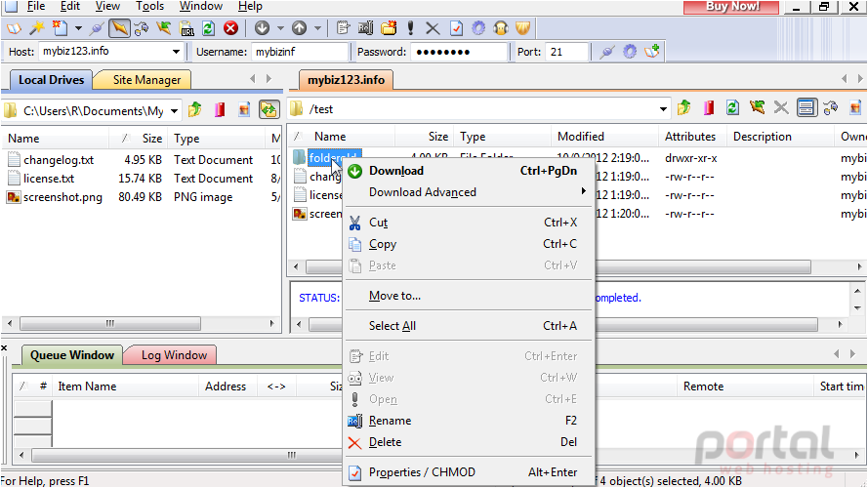This screenshot has width=868, height=488.
Task: Choose Copy from the context menu
Action: [x=469, y=244]
